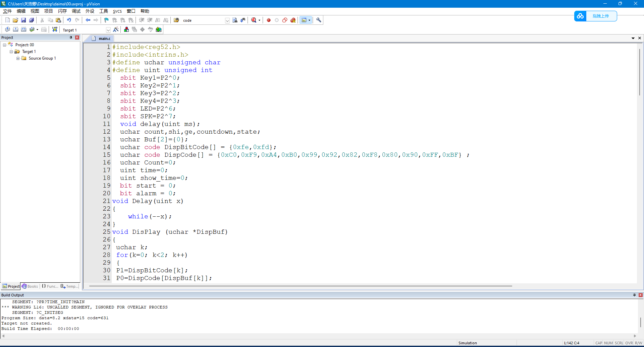The image size is (644, 347).
Task: Click the cloud upload icon at top right
Action: coord(580,16)
